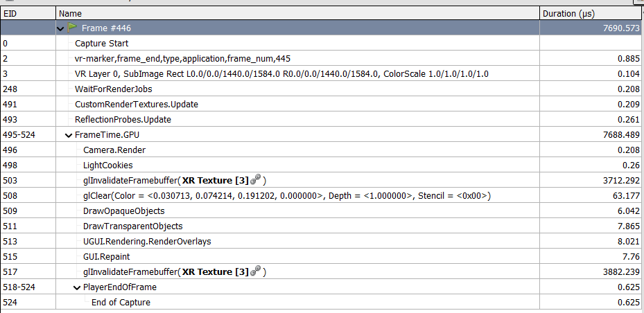Select the WaitForRenderJobs event

(114, 89)
